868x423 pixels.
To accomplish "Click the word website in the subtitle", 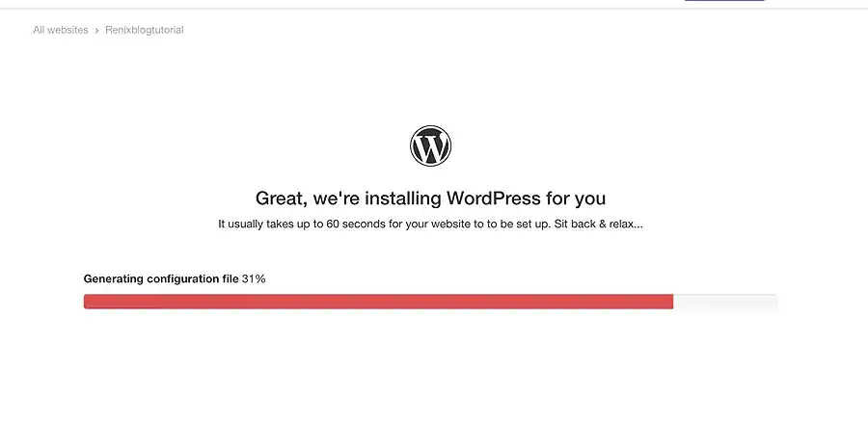I will [x=448, y=225].
